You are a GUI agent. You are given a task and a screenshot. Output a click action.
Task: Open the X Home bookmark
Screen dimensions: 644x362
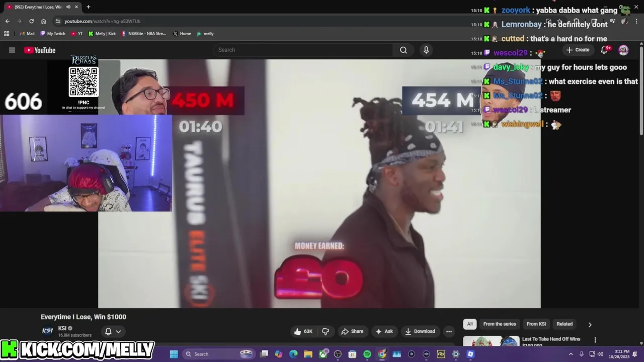click(x=182, y=34)
